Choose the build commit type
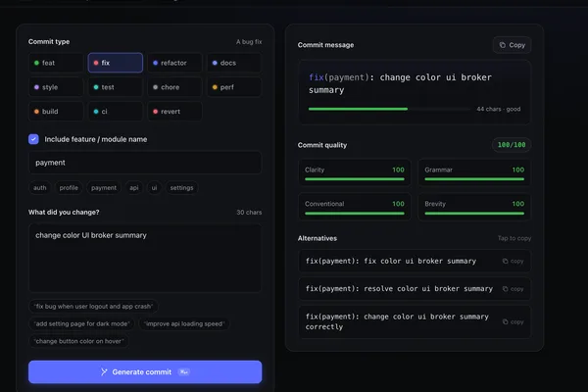Viewport: 588px width, 392px height. coord(56,112)
